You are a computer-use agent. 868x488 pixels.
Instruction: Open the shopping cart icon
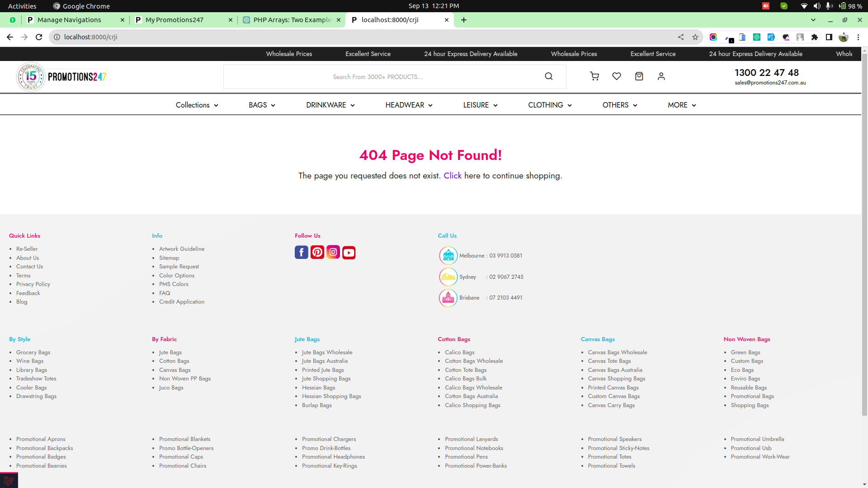594,76
